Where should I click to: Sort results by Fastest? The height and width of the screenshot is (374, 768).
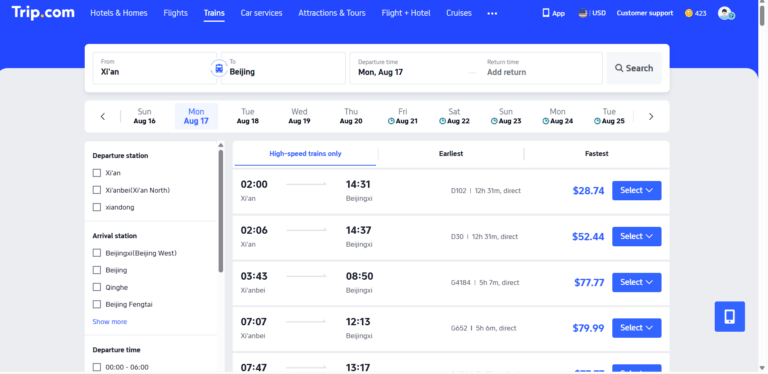[597, 154]
